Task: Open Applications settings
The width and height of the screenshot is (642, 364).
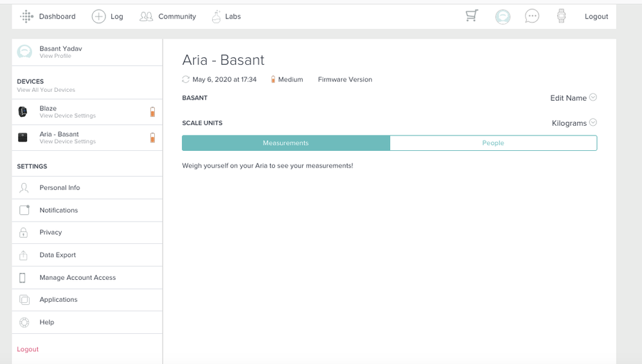Action: [87, 299]
